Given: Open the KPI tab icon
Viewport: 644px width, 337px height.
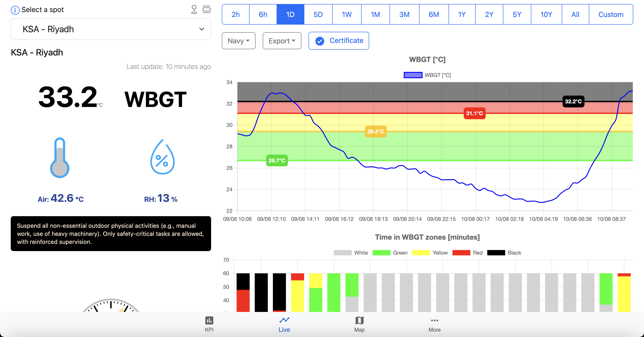Looking at the screenshot, I should (209, 320).
